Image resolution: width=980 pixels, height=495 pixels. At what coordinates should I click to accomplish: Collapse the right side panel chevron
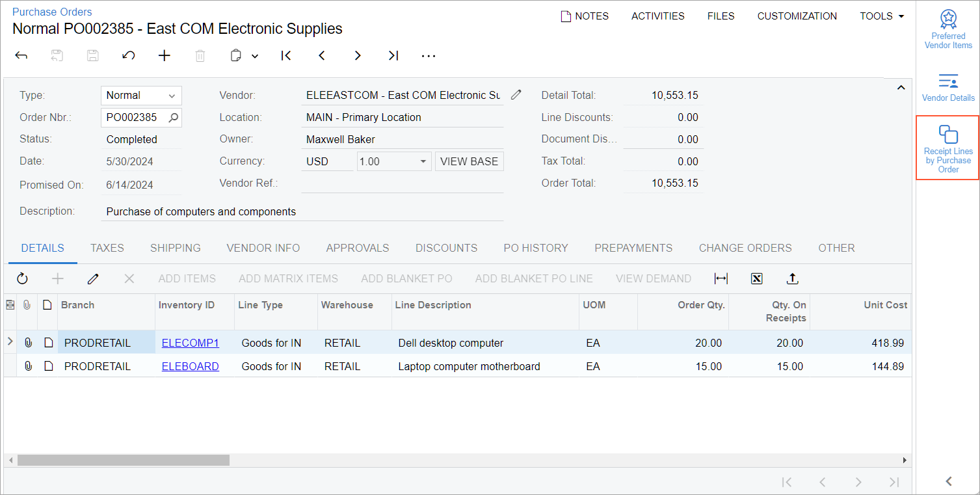pyautogui.click(x=948, y=481)
